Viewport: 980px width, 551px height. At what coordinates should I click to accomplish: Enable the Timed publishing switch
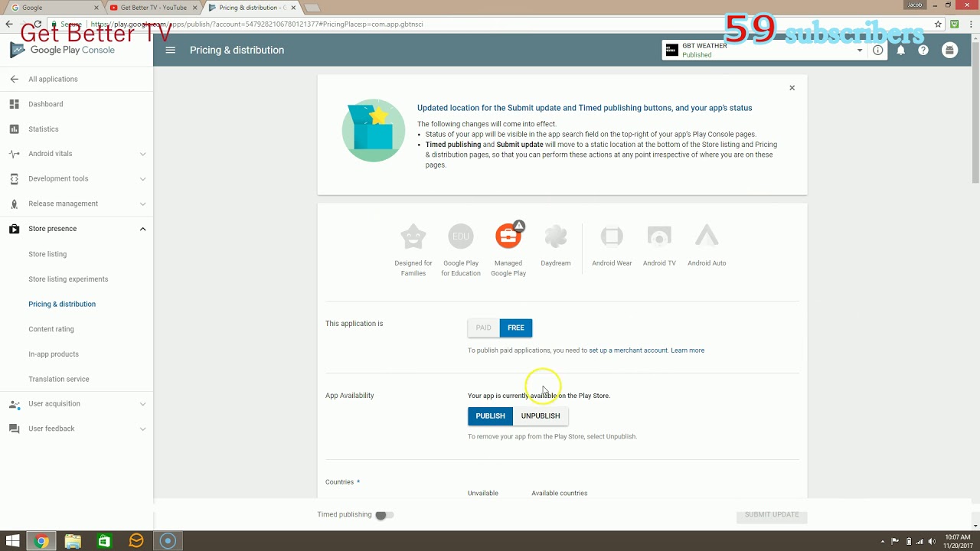click(384, 515)
